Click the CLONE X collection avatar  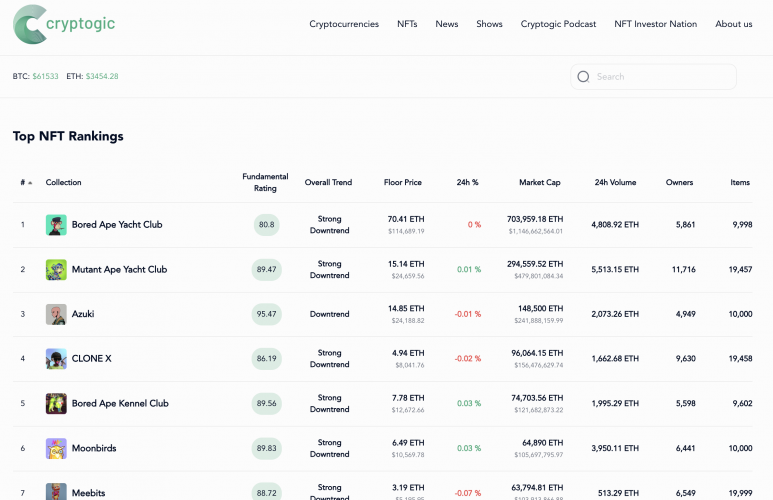(x=56, y=358)
